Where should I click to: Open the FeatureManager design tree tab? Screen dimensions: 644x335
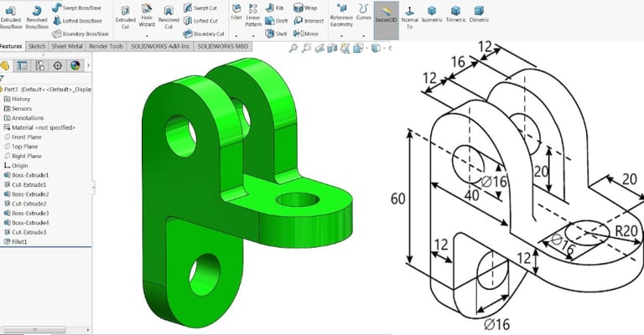(5, 65)
